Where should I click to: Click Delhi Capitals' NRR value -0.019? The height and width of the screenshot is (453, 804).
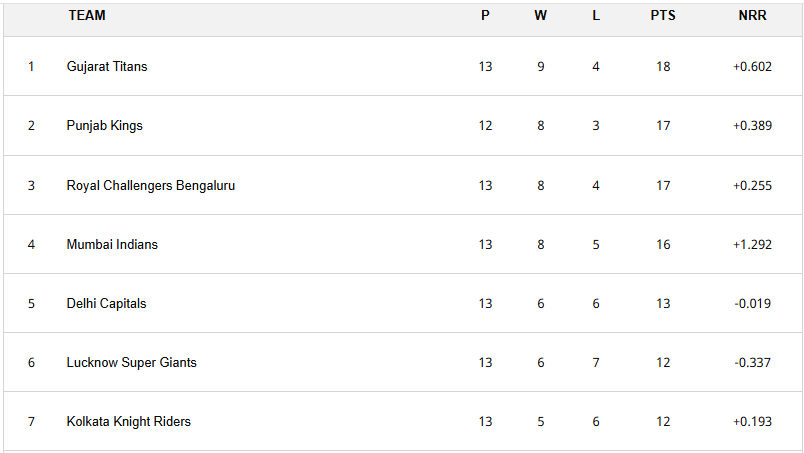click(x=752, y=303)
